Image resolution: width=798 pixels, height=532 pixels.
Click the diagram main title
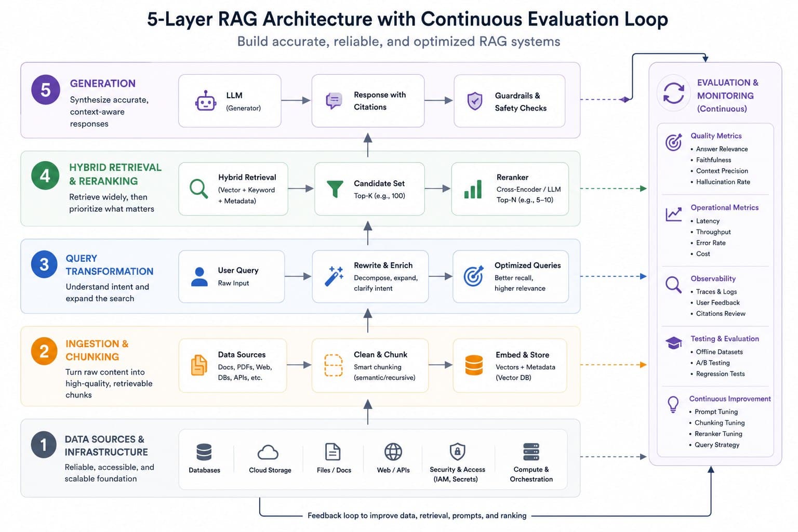tap(407, 19)
